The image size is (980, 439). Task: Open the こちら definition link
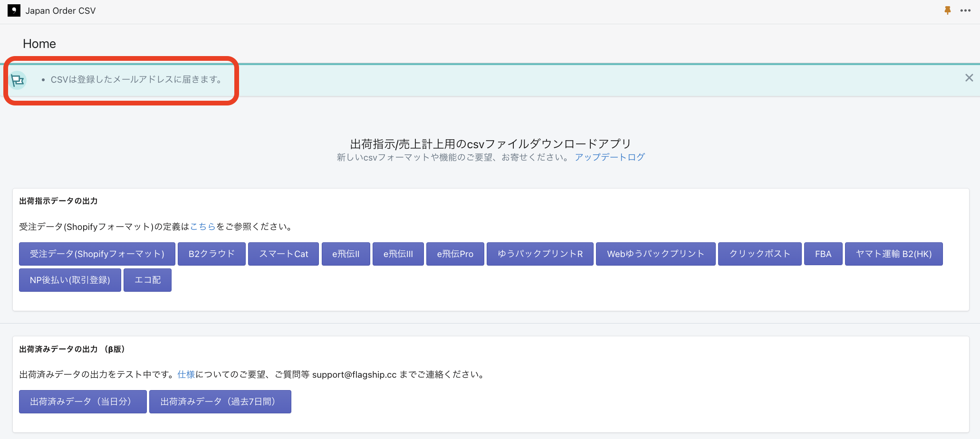pos(203,227)
